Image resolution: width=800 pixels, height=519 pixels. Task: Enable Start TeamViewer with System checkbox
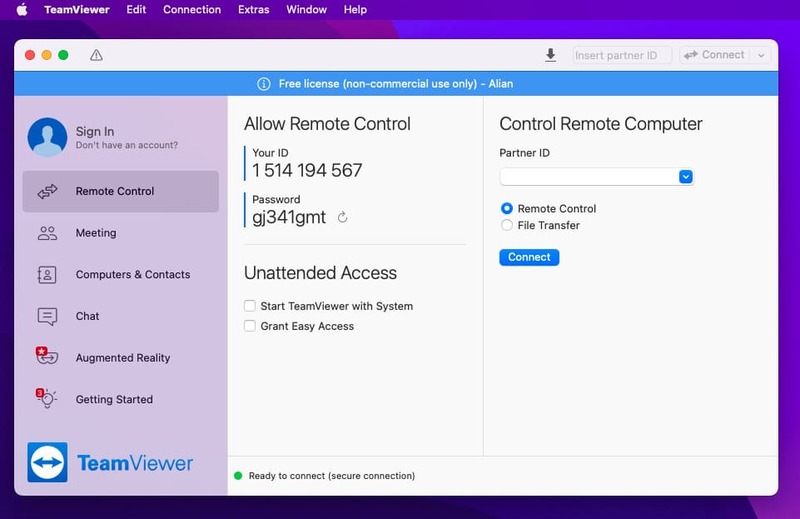pyautogui.click(x=249, y=306)
